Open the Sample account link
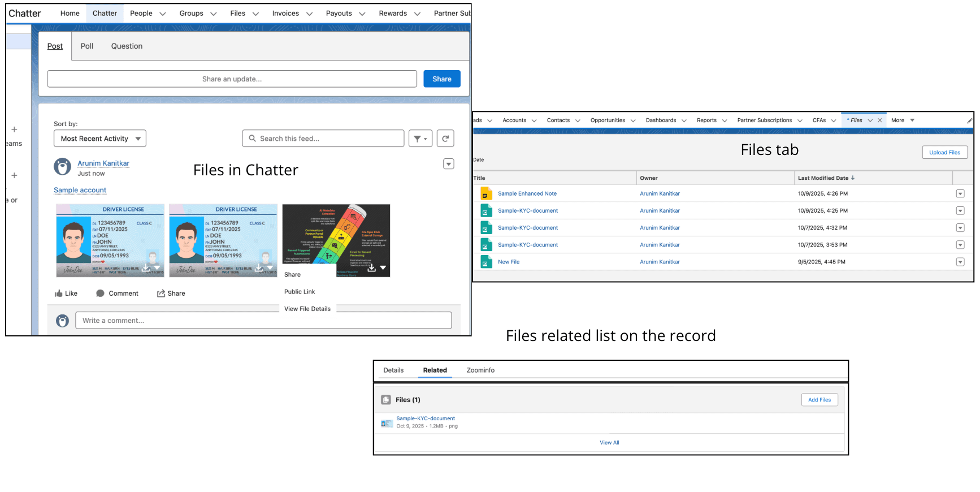This screenshot has height=492, width=980. coord(80,191)
